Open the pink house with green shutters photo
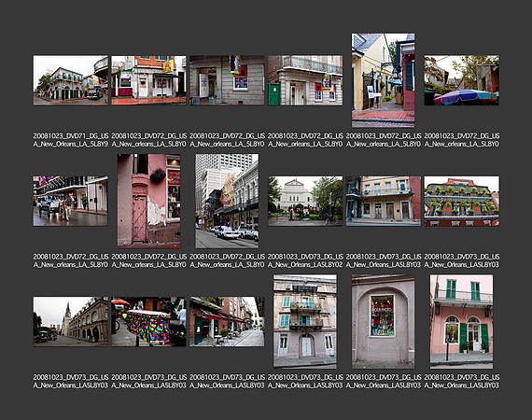This screenshot has width=532, height=420. 462,321
